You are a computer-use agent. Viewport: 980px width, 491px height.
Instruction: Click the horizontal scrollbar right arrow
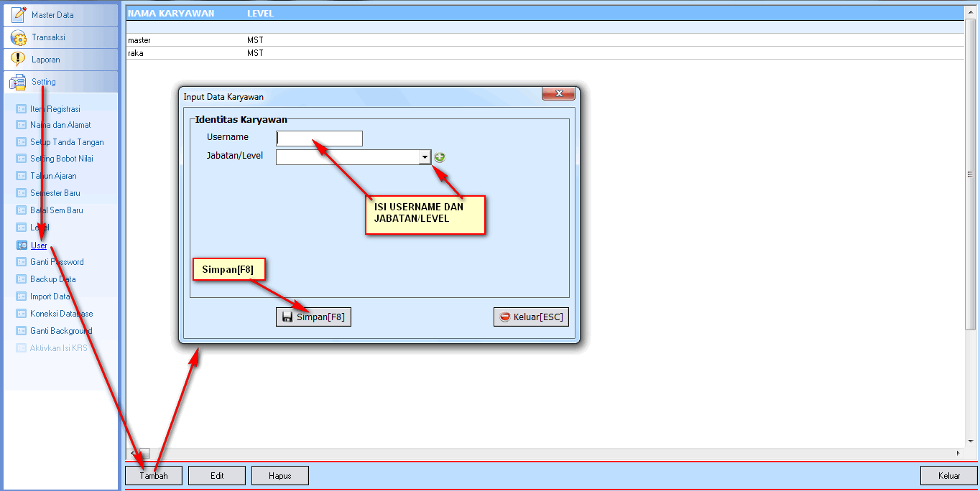[x=958, y=453]
